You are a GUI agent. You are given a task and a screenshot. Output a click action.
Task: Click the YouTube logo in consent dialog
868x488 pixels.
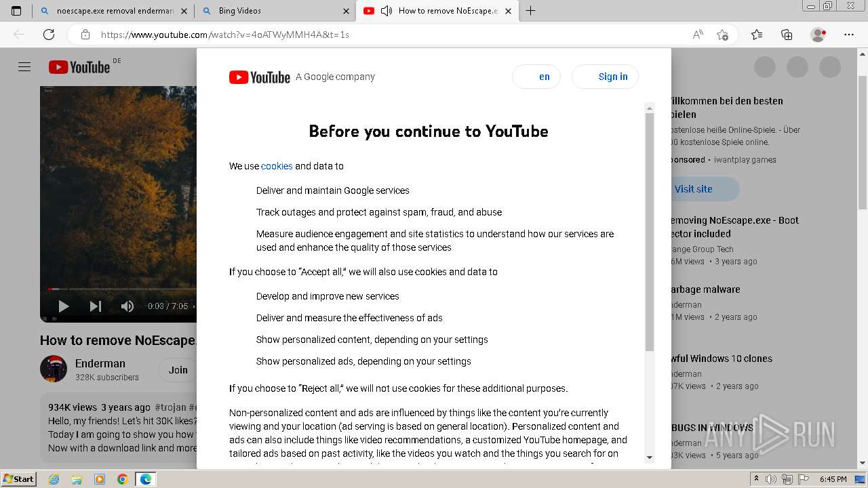pyautogui.click(x=260, y=77)
